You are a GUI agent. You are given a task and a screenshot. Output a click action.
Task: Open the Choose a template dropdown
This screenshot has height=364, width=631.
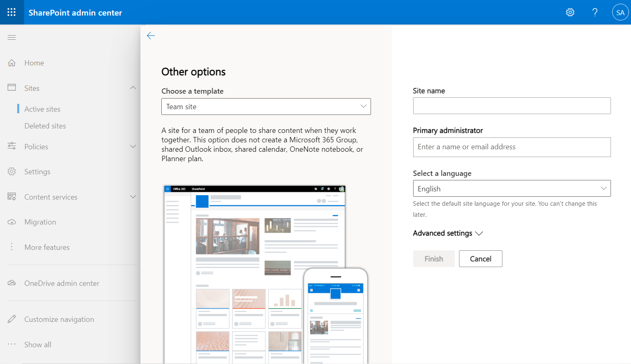point(266,107)
